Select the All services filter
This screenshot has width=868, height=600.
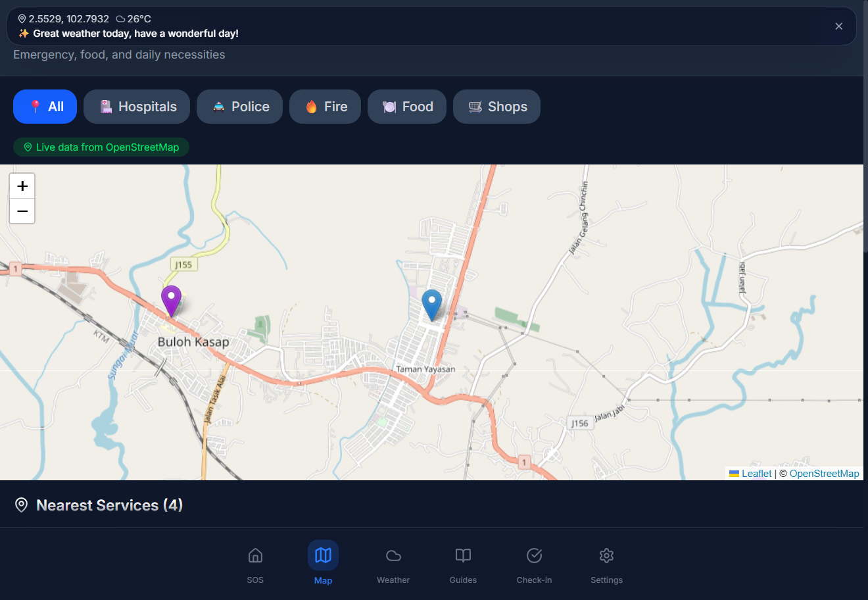(x=45, y=107)
